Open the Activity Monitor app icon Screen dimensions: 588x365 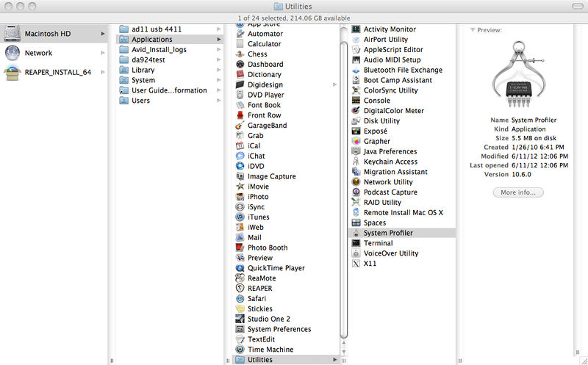(x=356, y=29)
